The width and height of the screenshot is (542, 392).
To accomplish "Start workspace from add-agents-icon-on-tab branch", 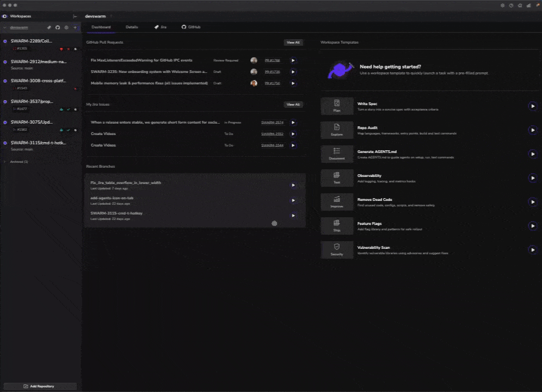I will 293,200.
